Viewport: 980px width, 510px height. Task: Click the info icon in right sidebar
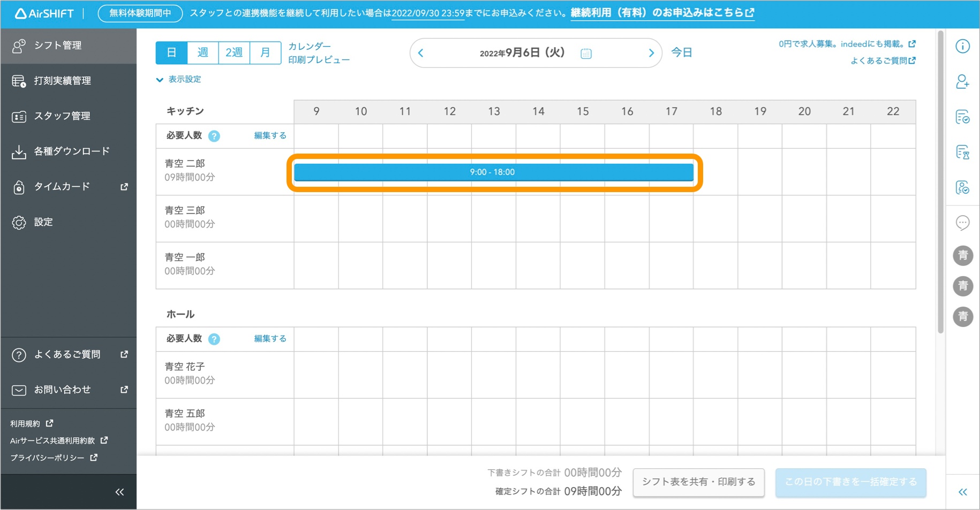[x=962, y=47]
